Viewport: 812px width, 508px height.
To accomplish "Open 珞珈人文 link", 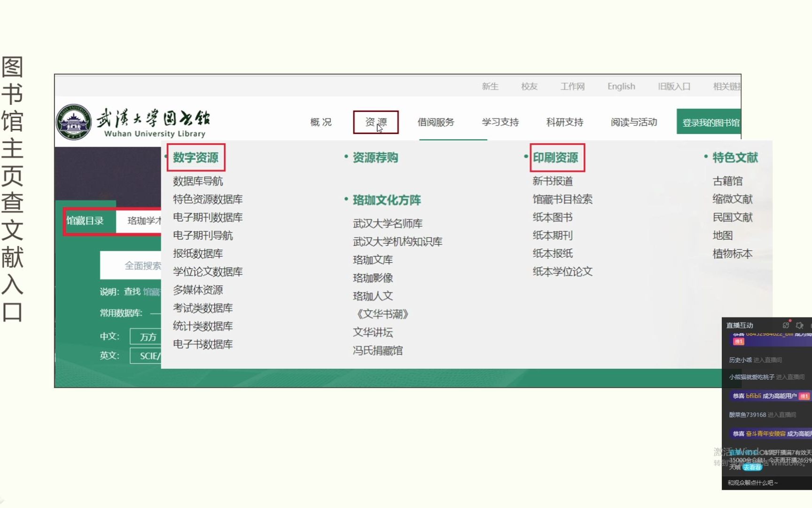I will pos(373,296).
